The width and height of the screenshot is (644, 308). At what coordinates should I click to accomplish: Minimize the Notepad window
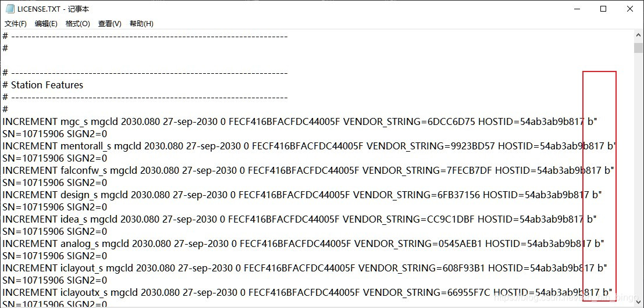577,9
